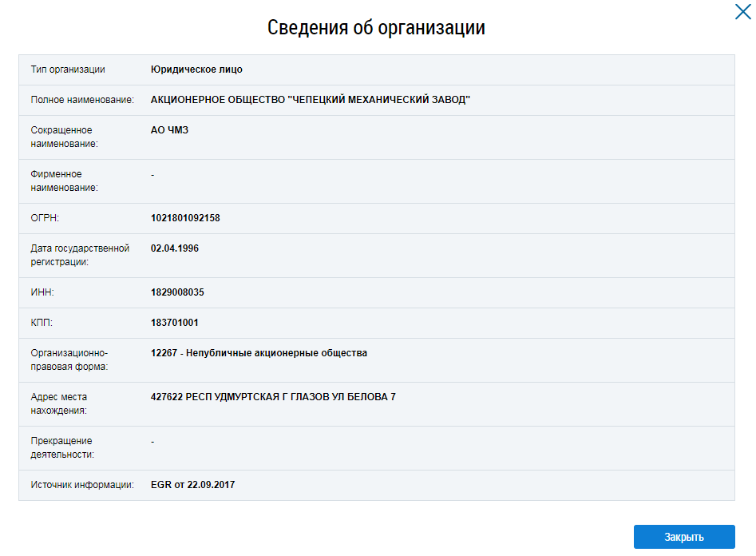Viewport: 756px width, 556px height.
Task: Select the Юридическое лицо value text
Action: (196, 69)
